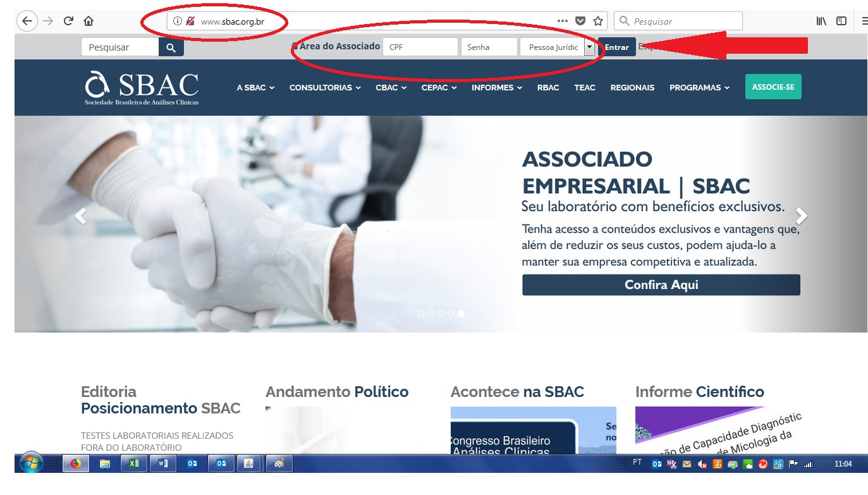The width and height of the screenshot is (868, 495).
Task: Switch to Excel in the taskbar
Action: tap(134, 463)
